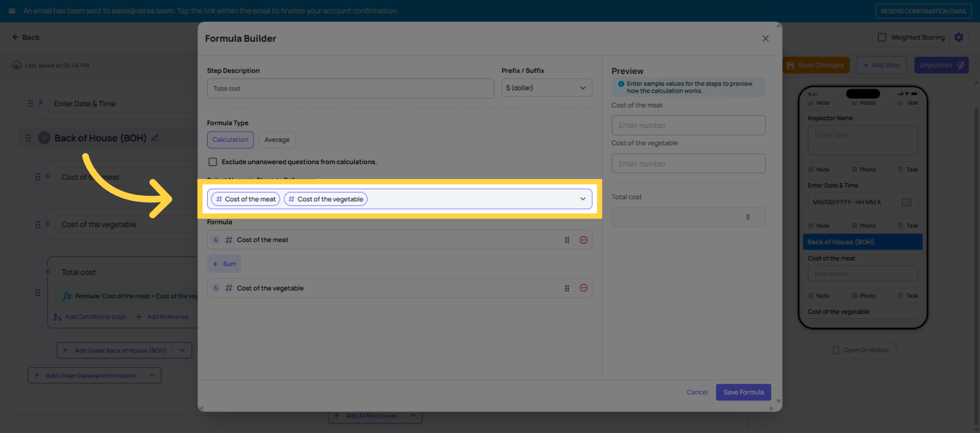Click Task under Inspector Name in phone preview

908,169
